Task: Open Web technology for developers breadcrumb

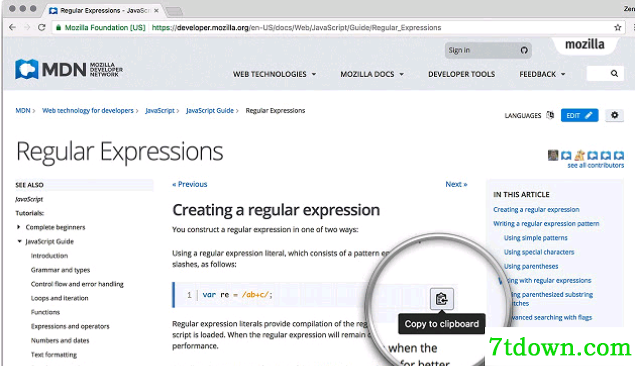Action: 87,111
